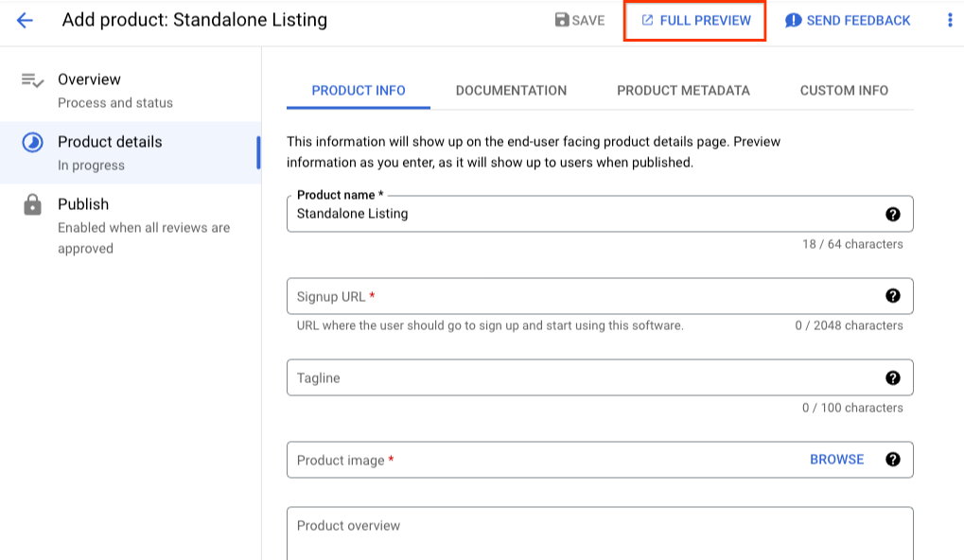
Task: Click the back arrow icon
Action: click(25, 20)
